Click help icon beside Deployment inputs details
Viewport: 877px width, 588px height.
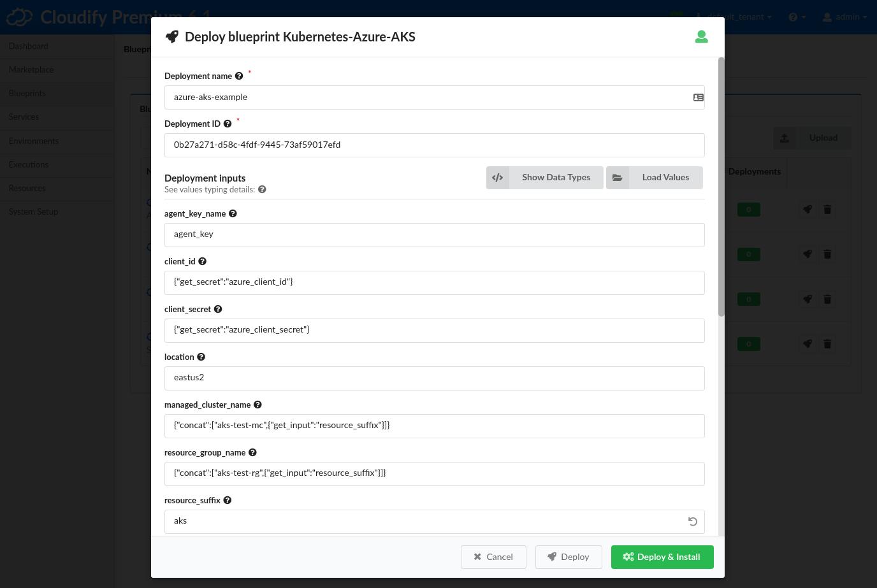click(x=261, y=189)
